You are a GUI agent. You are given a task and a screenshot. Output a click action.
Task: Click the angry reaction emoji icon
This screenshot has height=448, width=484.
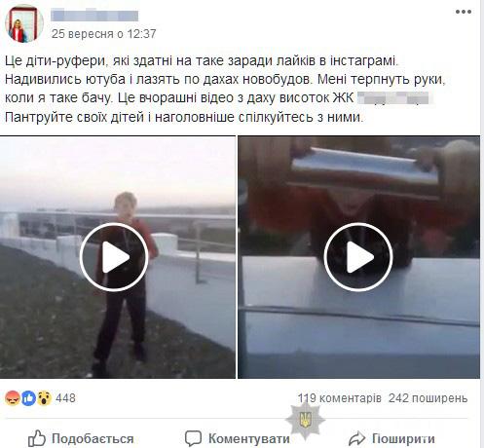(13, 398)
